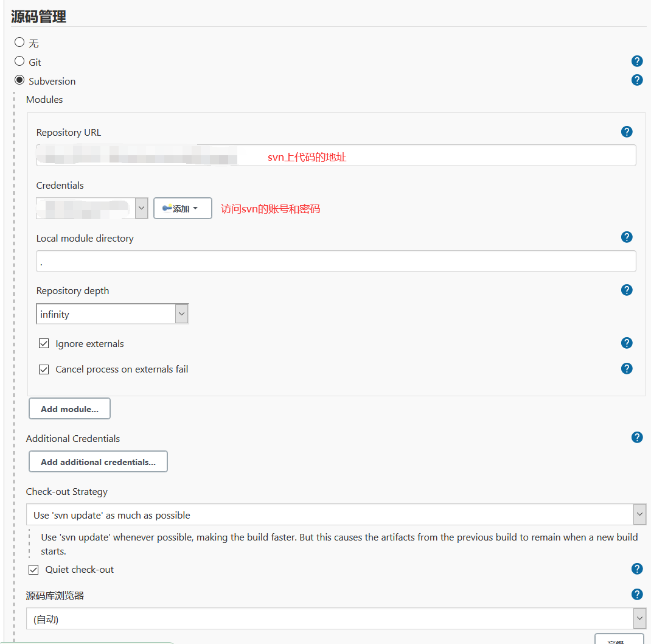Show help for Quiet check-out
The image size is (651, 644).
637,569
